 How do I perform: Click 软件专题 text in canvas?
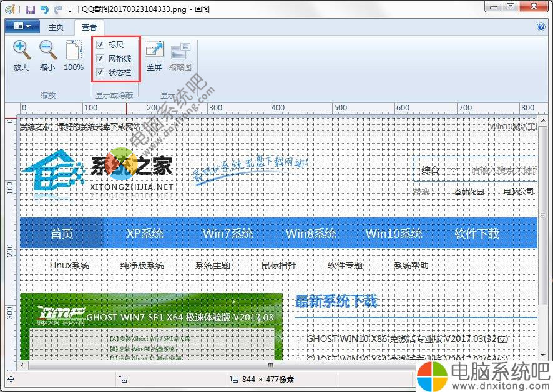click(x=345, y=265)
